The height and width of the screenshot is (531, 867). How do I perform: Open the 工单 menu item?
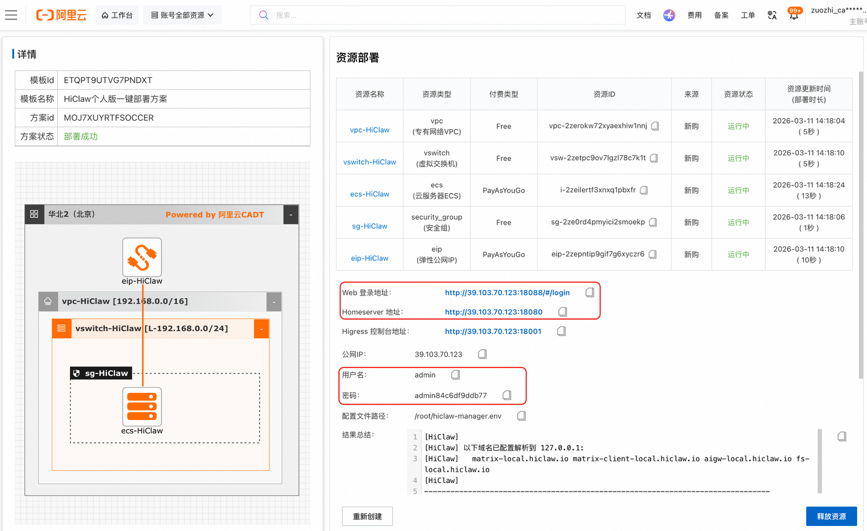[748, 15]
